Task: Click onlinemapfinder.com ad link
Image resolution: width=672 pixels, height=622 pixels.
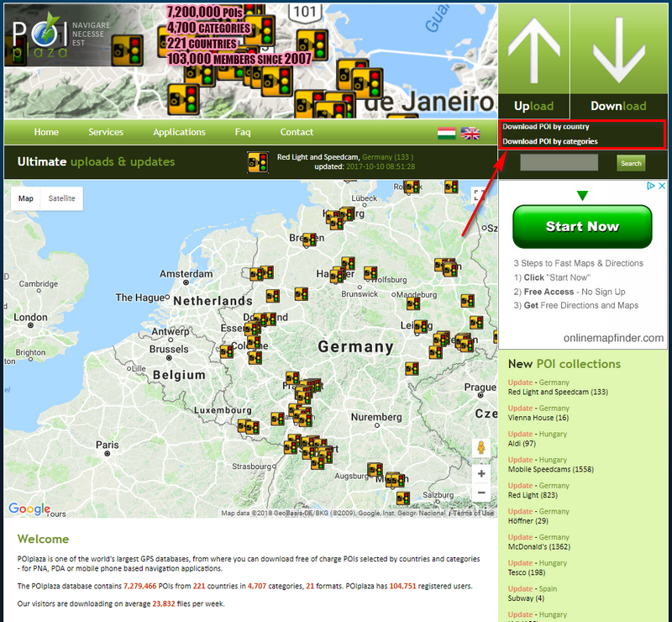Action: pos(613,338)
